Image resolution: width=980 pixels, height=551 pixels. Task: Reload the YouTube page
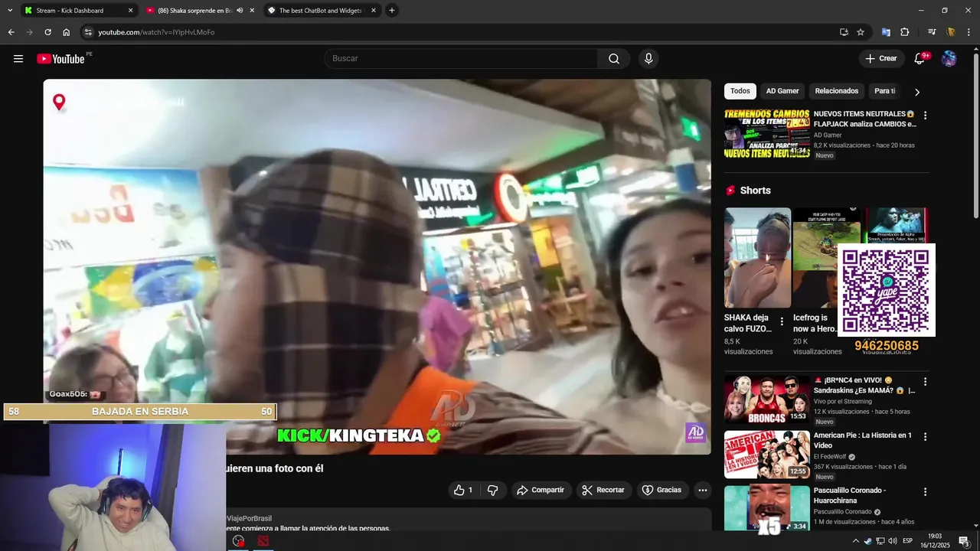tap(47, 32)
